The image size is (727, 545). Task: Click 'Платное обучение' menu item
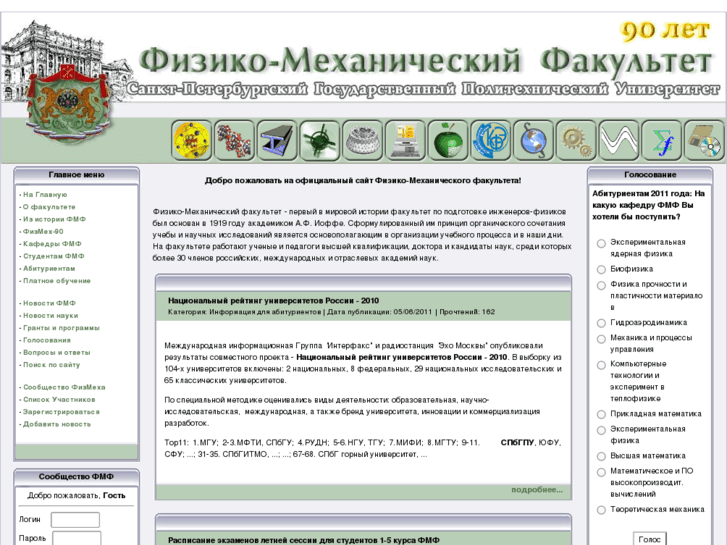(57, 281)
